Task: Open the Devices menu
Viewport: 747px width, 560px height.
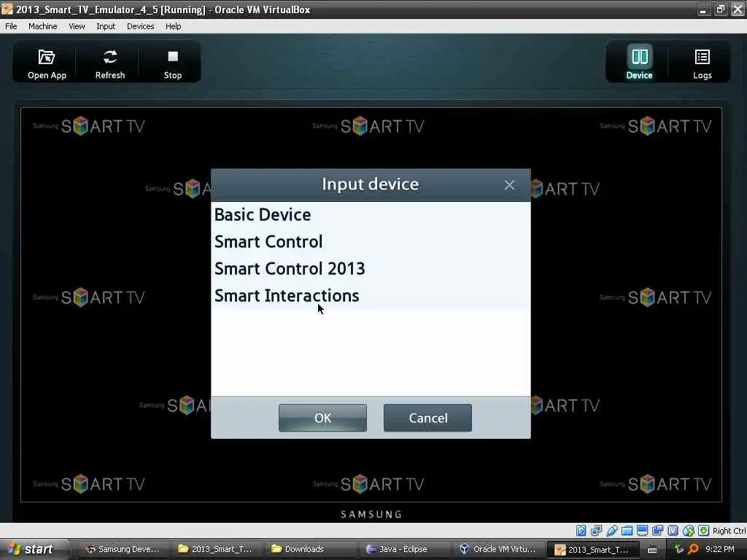Action: click(x=141, y=26)
